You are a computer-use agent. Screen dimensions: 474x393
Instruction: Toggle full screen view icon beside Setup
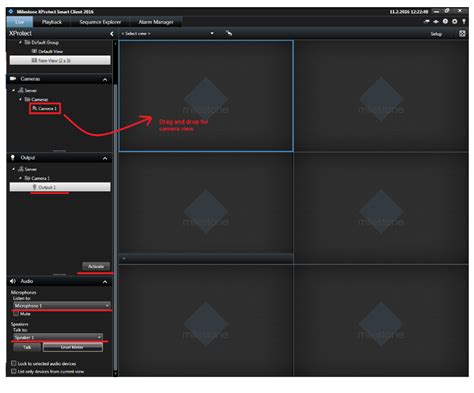[x=462, y=33]
